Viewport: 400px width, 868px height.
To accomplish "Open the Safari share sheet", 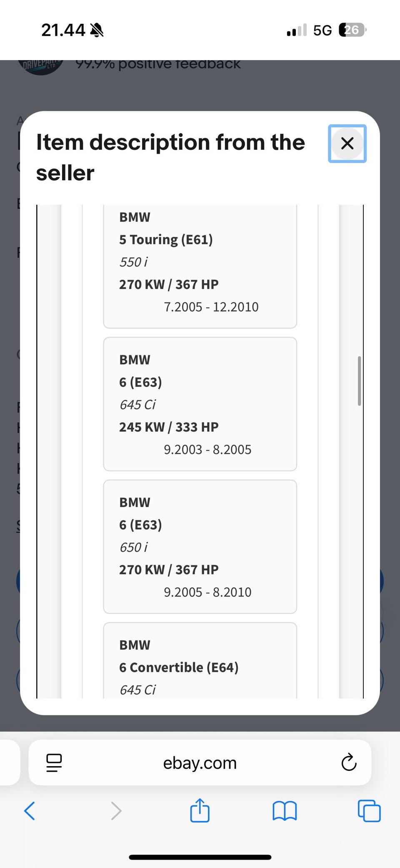I will click(200, 810).
